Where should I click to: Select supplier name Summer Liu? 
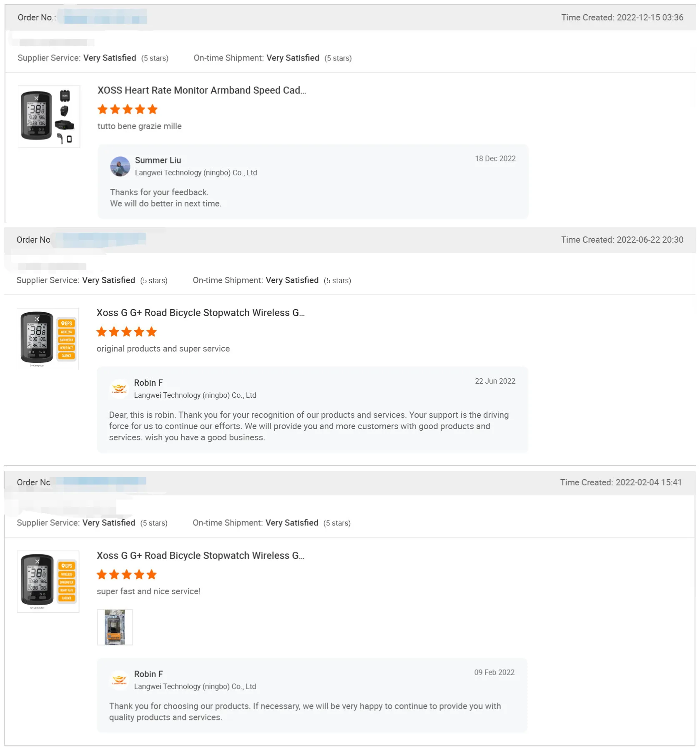[158, 160]
